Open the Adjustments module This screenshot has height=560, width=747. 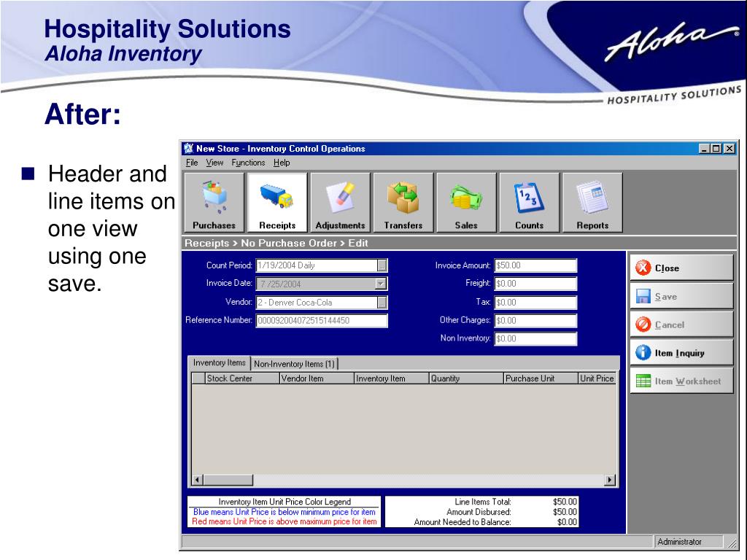pyautogui.click(x=340, y=203)
